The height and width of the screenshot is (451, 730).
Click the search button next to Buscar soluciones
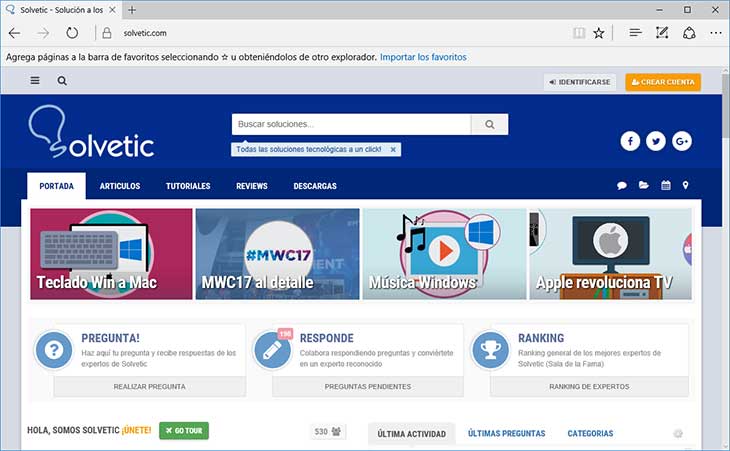tap(489, 124)
